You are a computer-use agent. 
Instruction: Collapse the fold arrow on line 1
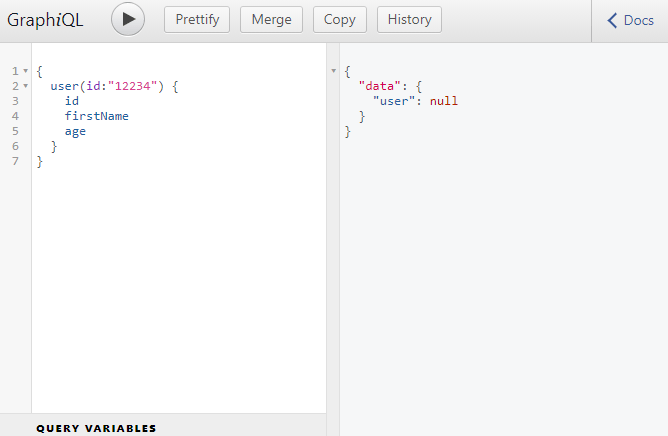pos(25,72)
